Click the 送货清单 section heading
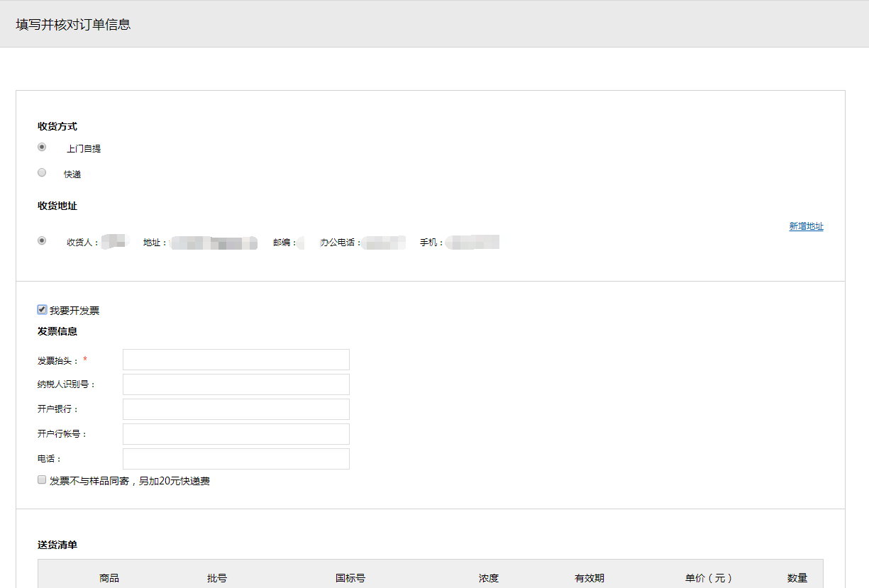869x588 pixels. pos(57,545)
